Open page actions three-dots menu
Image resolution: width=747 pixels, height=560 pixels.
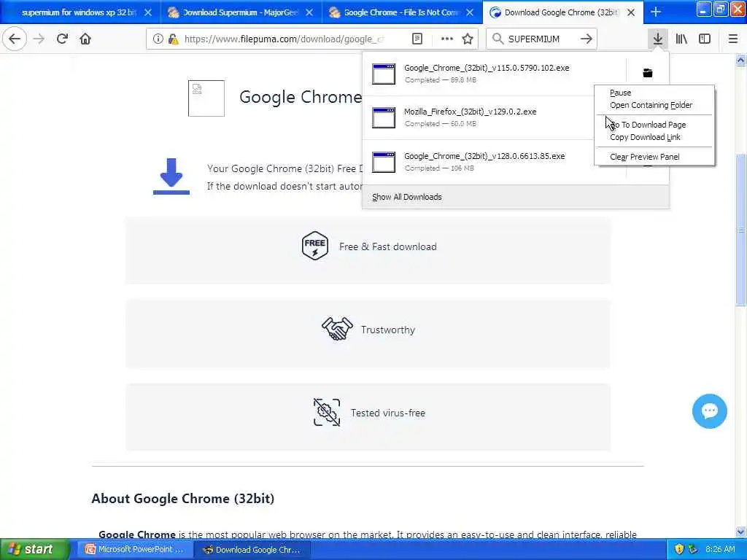tap(447, 39)
